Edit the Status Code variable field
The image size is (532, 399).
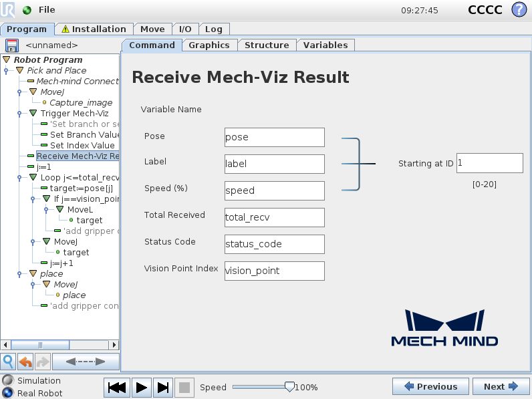click(275, 245)
